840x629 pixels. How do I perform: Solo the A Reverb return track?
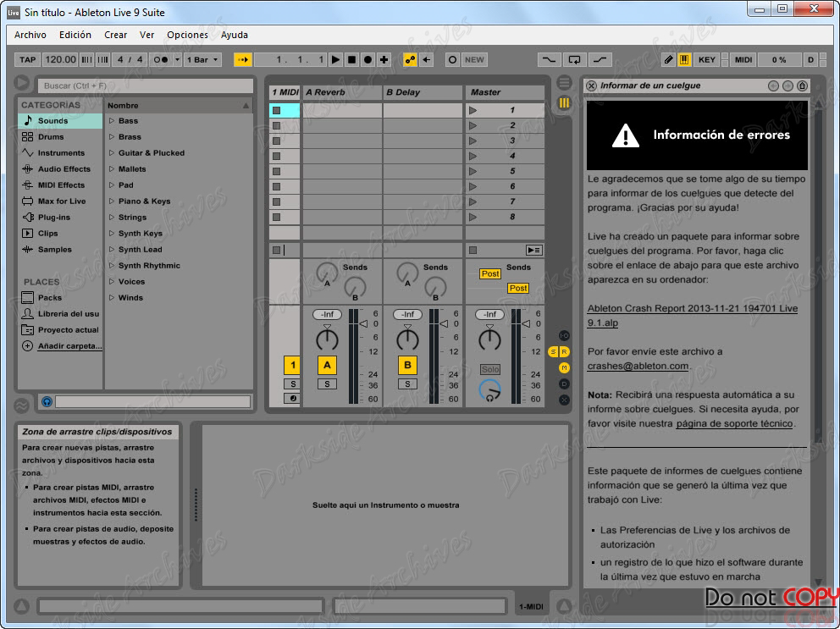click(327, 384)
